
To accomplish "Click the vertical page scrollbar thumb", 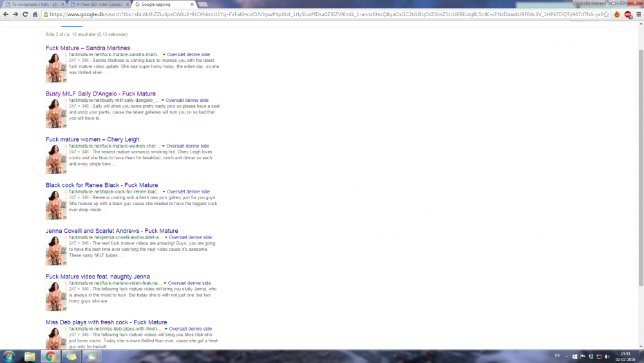I will click(x=641, y=168).
